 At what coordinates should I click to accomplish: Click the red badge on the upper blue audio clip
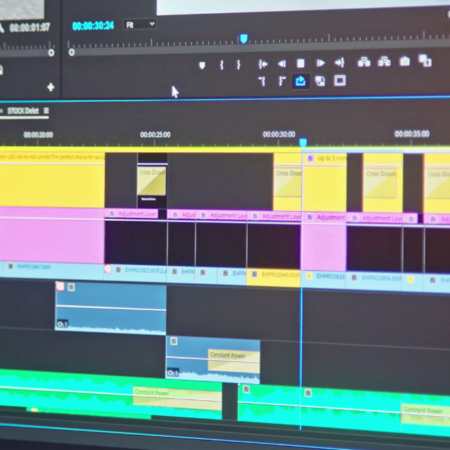[x=60, y=286]
